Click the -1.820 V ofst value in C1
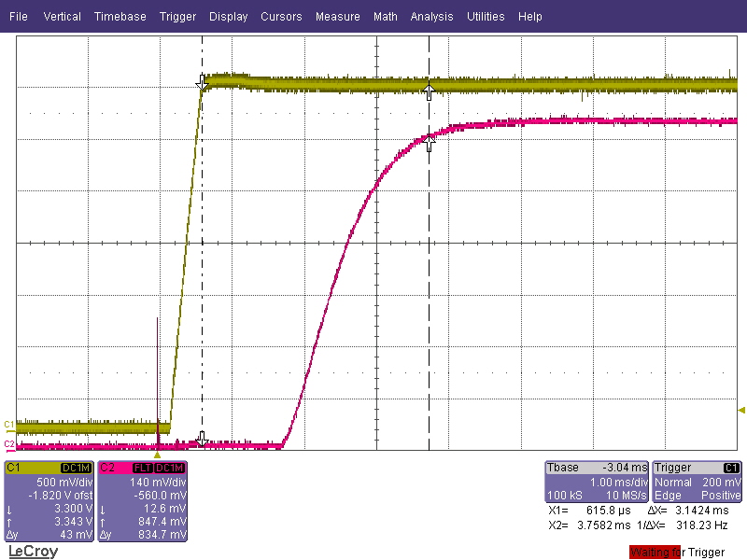Screen dimensions: 747x560 [60, 496]
